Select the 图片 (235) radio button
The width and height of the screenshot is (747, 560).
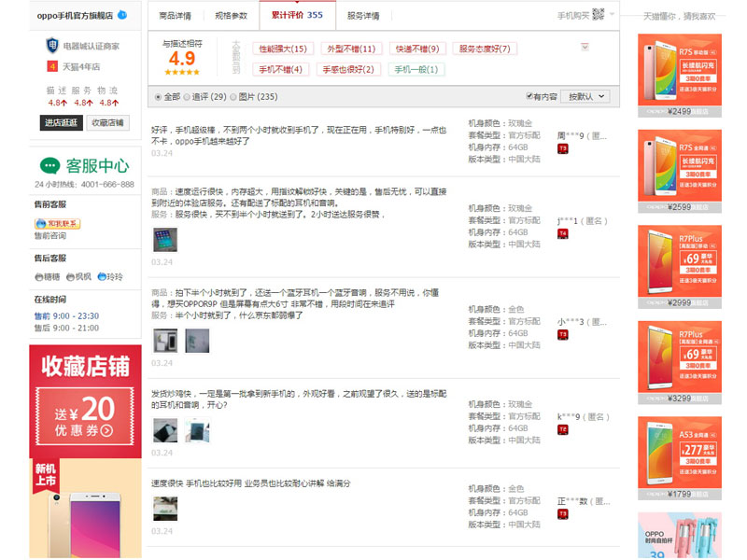pos(233,97)
